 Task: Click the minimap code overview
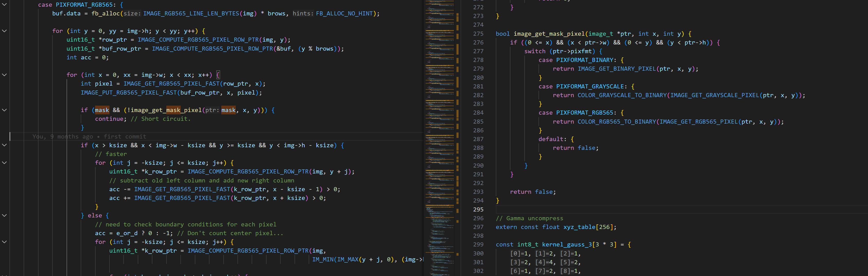click(x=440, y=138)
